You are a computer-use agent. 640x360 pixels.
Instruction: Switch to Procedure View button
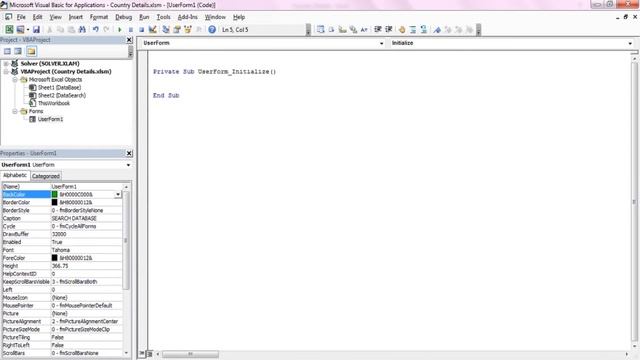[142, 353]
